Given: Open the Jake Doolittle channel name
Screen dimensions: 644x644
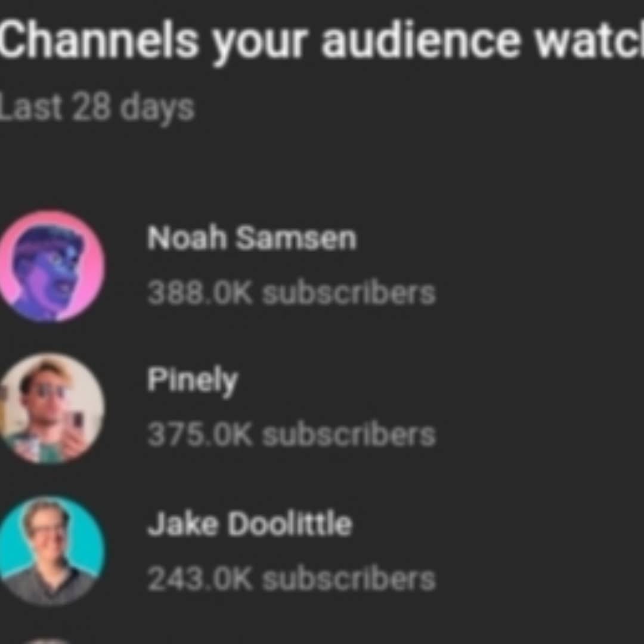Looking at the screenshot, I should click(250, 524).
